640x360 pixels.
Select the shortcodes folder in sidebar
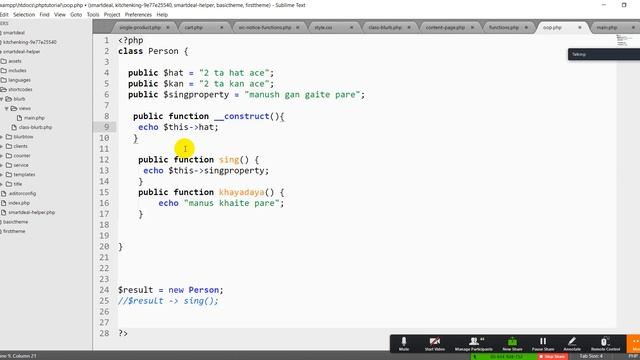[x=20, y=89]
